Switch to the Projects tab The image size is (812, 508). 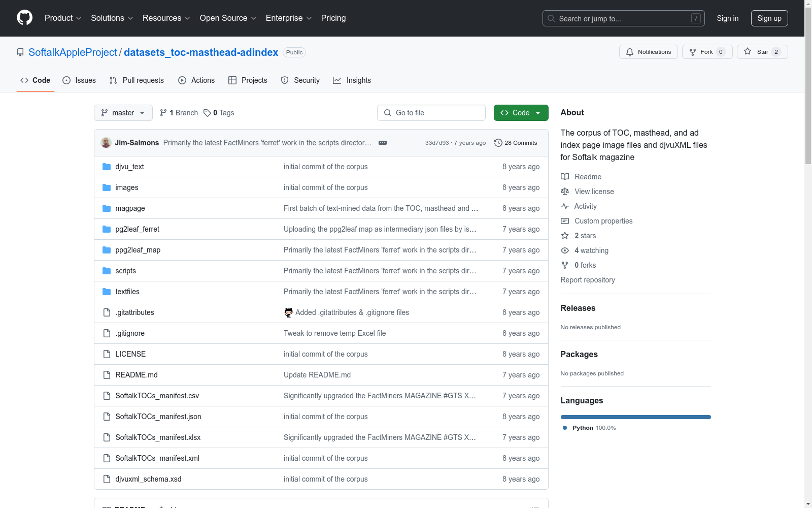tap(248, 80)
